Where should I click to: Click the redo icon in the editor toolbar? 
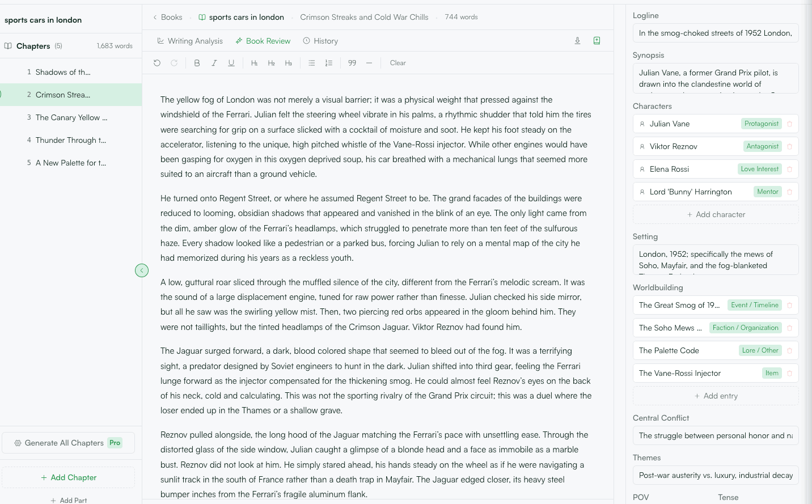(x=174, y=63)
